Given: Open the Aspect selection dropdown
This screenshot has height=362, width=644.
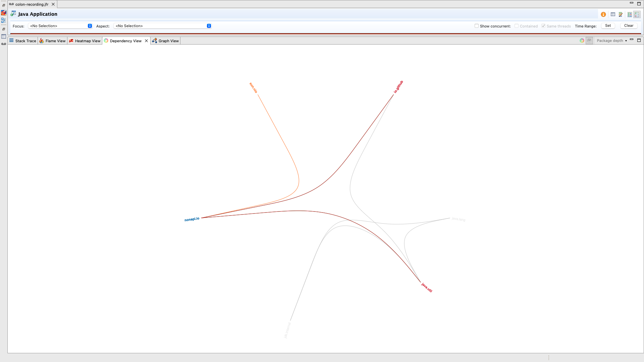Looking at the screenshot, I should [x=163, y=26].
